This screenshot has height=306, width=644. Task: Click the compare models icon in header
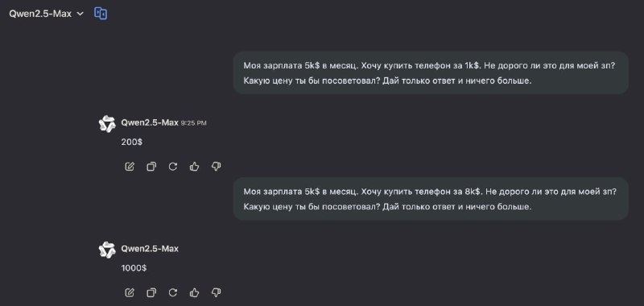pyautogui.click(x=101, y=14)
